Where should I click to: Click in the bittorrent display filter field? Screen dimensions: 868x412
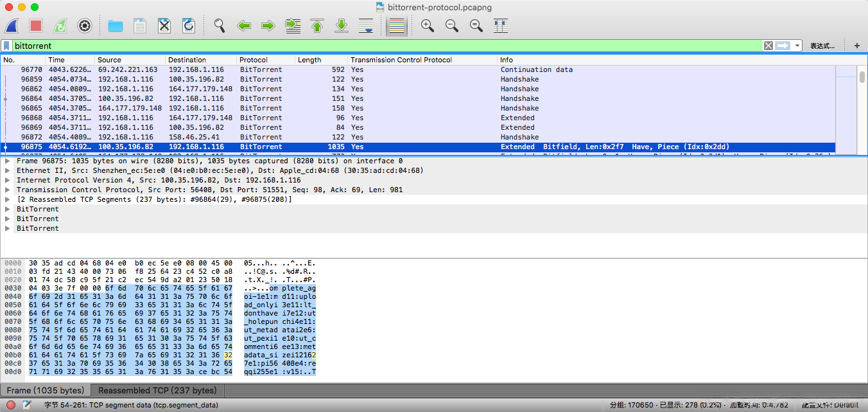(x=385, y=46)
